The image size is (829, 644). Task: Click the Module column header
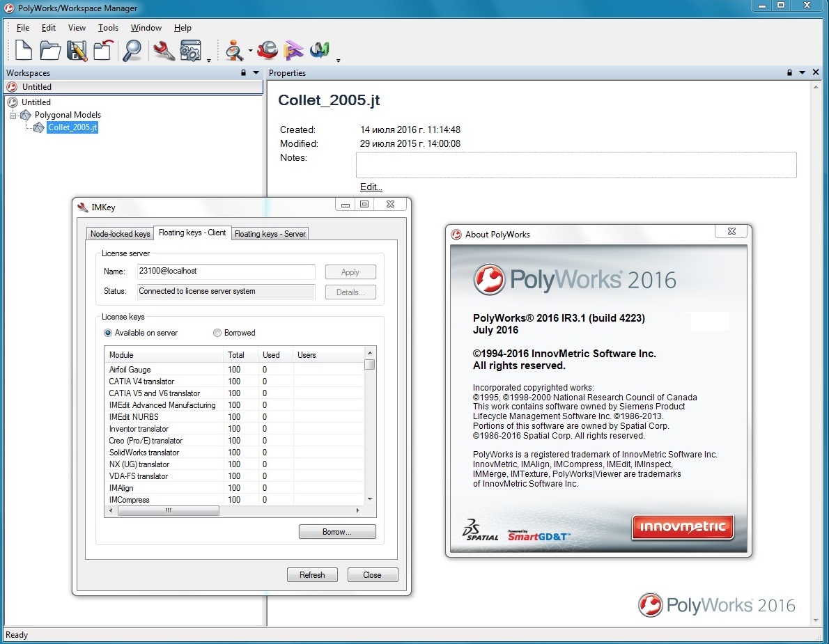pos(164,355)
